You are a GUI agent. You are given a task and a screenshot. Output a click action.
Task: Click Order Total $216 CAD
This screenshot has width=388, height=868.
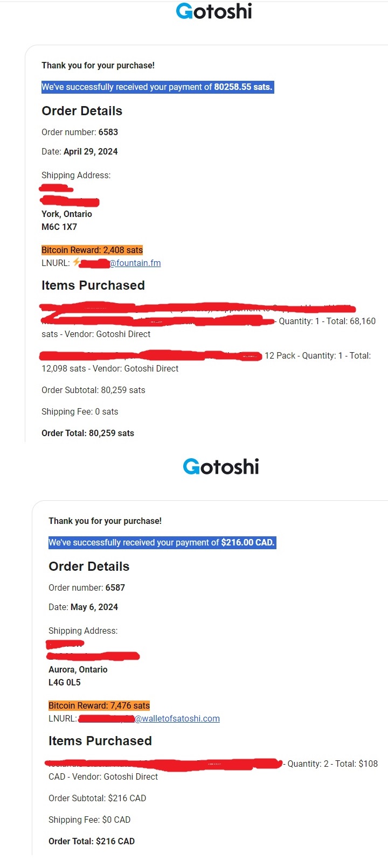(x=92, y=842)
